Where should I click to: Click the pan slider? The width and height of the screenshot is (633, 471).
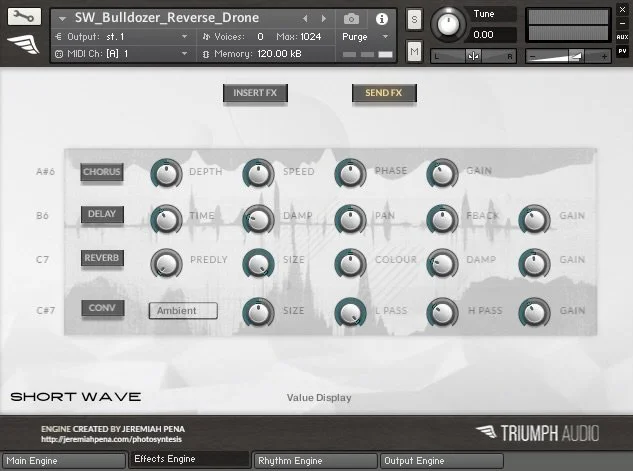473,56
